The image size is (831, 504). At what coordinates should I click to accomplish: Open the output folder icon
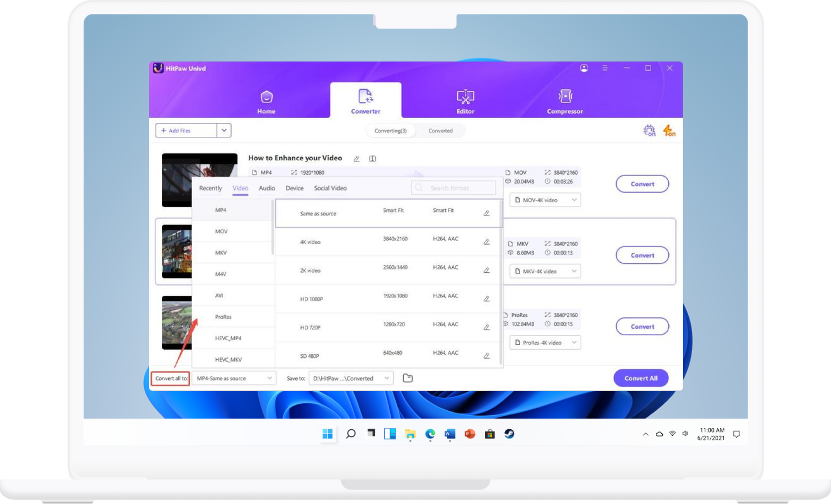(x=408, y=378)
